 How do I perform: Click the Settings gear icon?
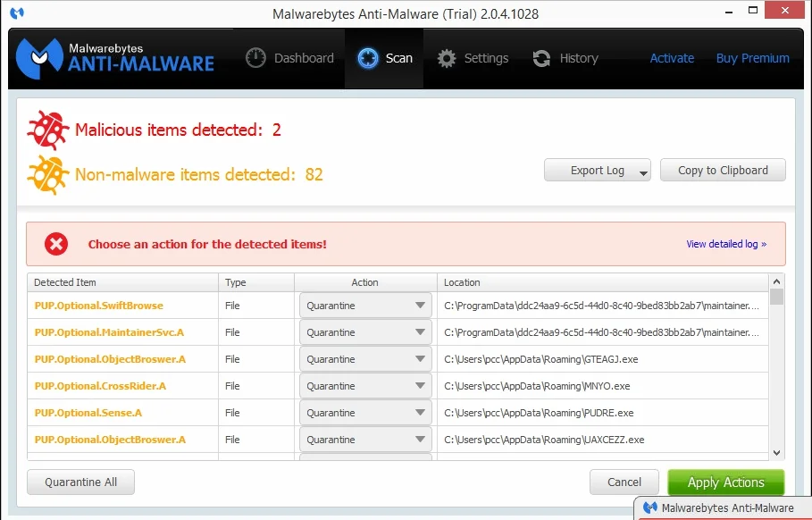447,58
